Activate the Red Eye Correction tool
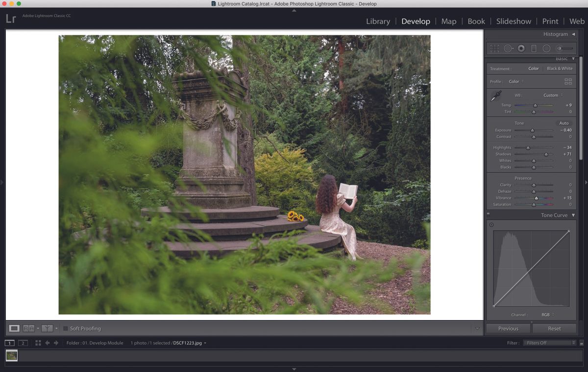Viewport: 588px width, 372px height. point(521,48)
